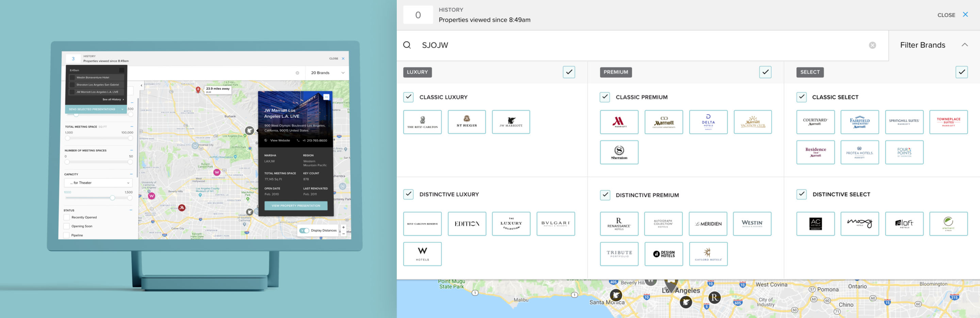Uncheck the Classic Luxury checkbox
This screenshot has width=980, height=318.
click(408, 97)
